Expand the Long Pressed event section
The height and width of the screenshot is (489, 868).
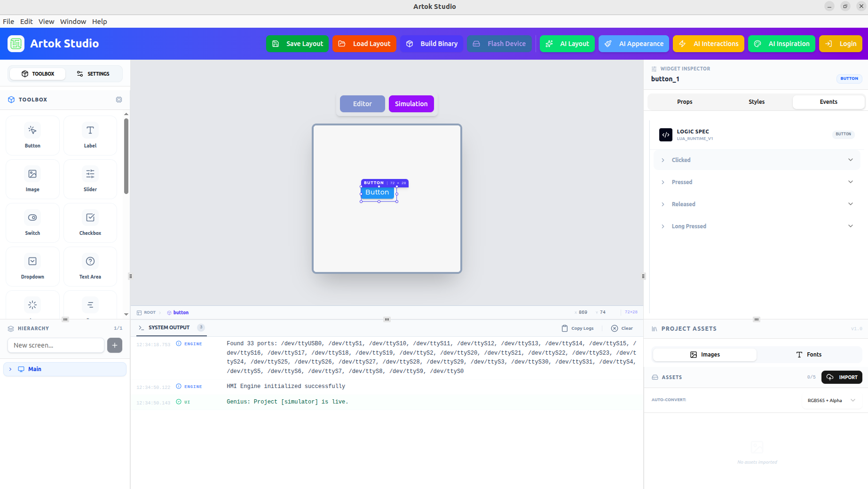[756, 226]
